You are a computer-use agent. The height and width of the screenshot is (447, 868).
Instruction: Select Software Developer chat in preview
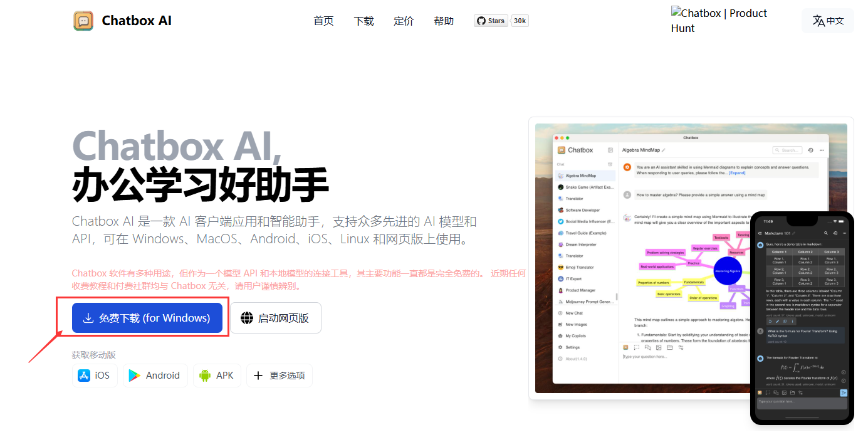tap(586, 210)
